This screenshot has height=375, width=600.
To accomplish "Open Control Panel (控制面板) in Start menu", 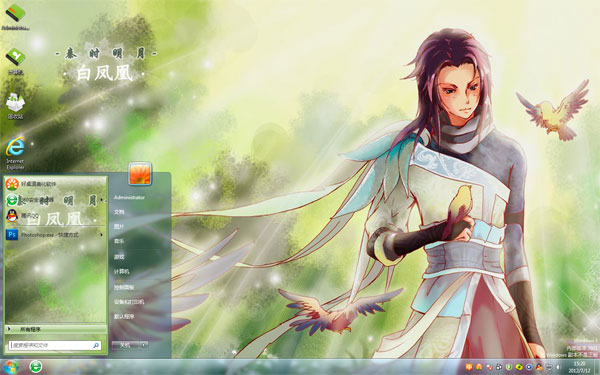I will [124, 287].
